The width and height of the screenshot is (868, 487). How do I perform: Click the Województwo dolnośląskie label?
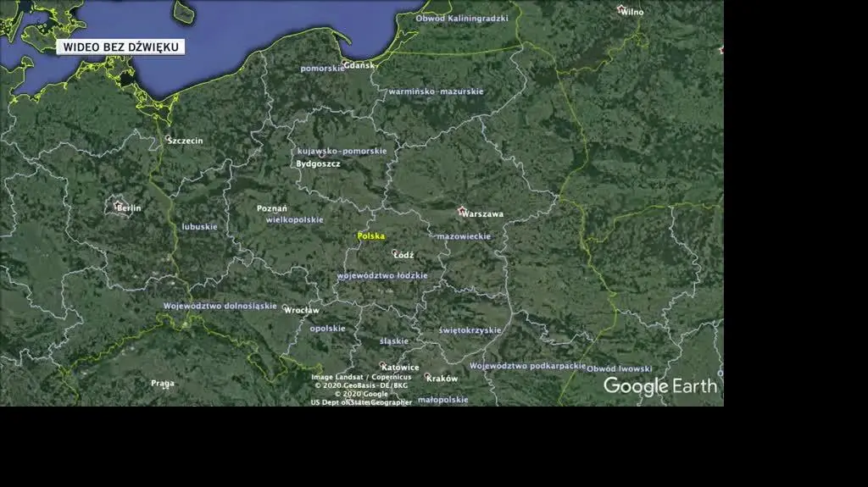(x=220, y=306)
